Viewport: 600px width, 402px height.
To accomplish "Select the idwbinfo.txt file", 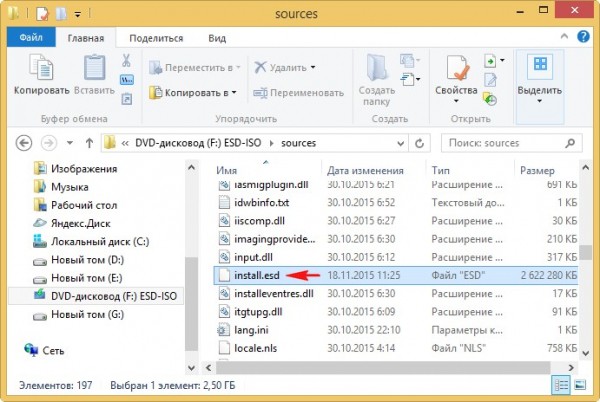I will (396, 202).
